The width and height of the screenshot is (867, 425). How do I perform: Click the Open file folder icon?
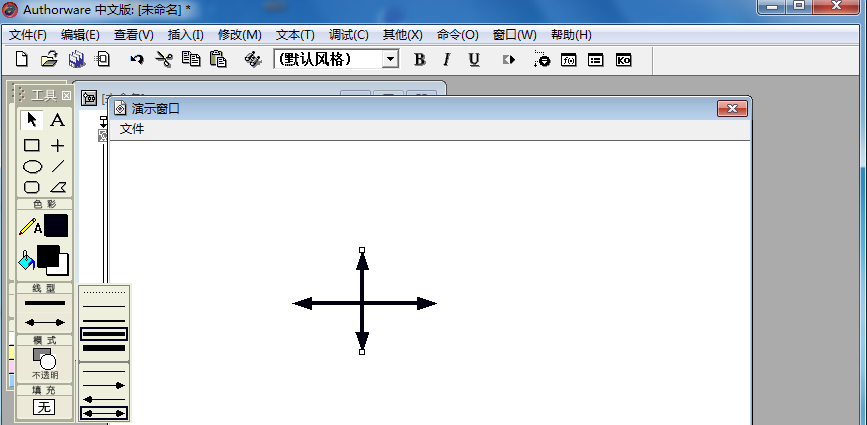coord(49,59)
